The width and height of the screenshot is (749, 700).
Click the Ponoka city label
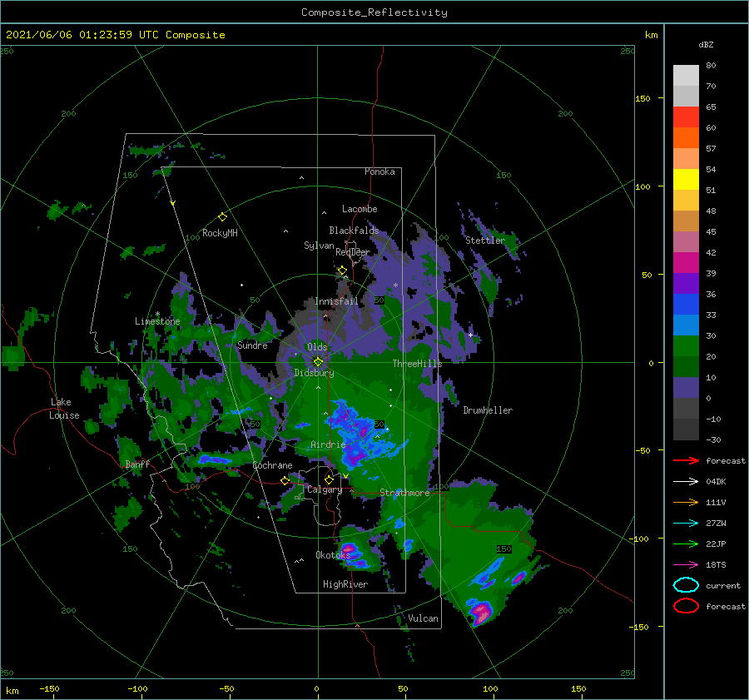point(379,171)
